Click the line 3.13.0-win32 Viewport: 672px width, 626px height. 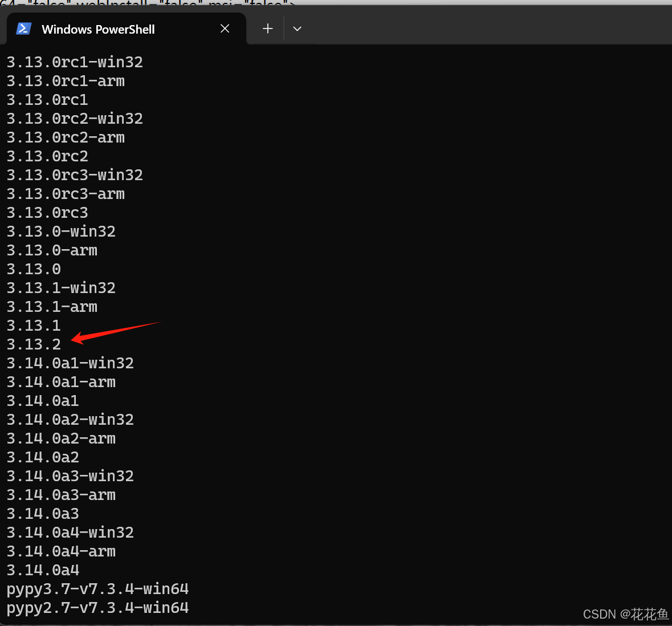(x=61, y=231)
